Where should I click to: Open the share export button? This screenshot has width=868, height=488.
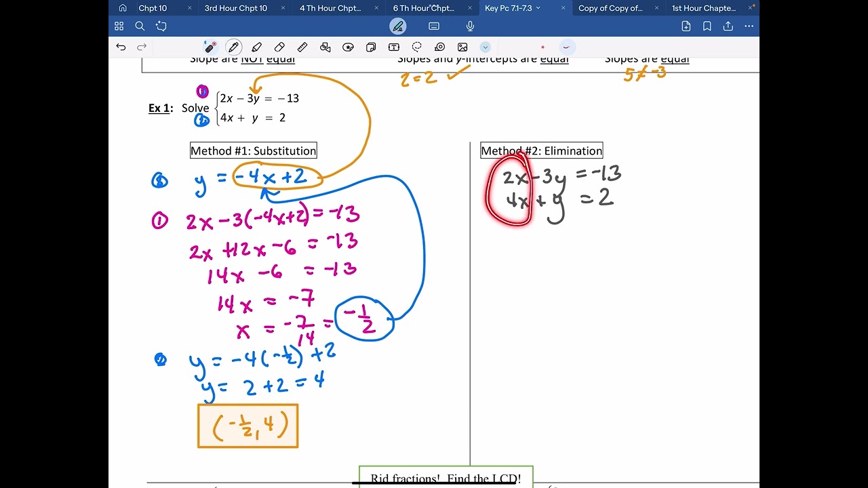click(728, 26)
